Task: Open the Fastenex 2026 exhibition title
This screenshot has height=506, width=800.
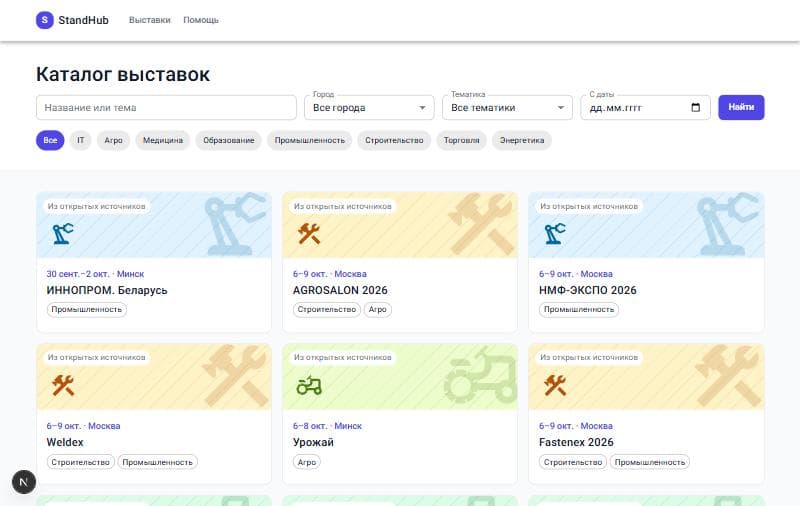Action: point(576,442)
